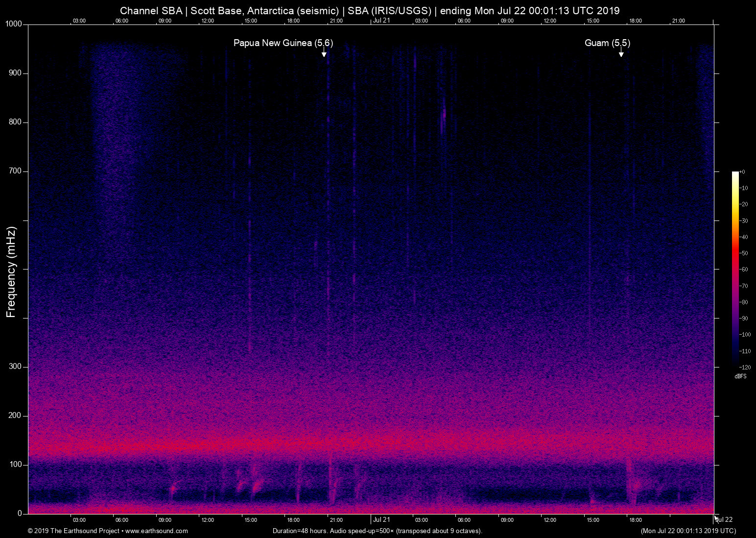
Task: Select the 03:00 timestamp on bottom axis
Action: [79, 520]
